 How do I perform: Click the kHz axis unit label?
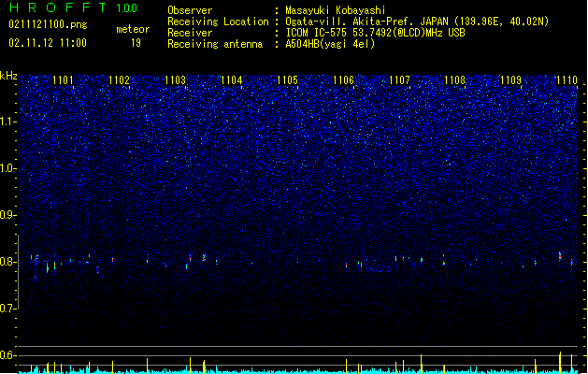click(x=8, y=76)
